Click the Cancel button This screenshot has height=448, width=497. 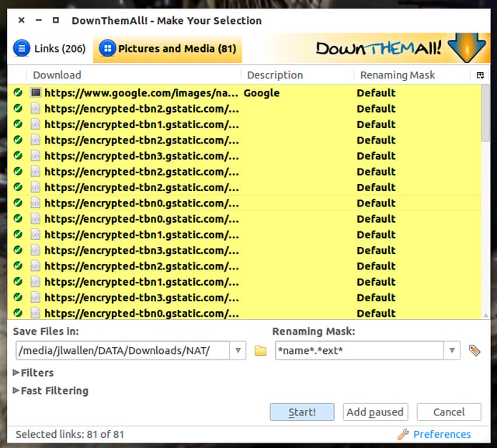point(449,412)
